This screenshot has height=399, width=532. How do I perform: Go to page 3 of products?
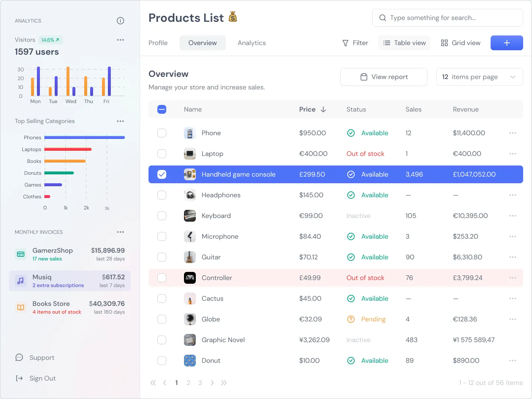click(x=200, y=383)
